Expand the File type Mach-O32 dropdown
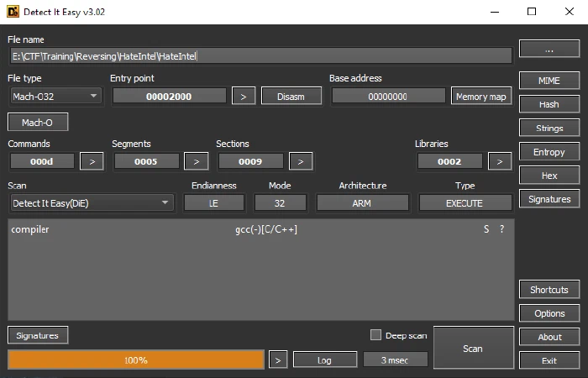The image size is (588, 378). (56, 97)
